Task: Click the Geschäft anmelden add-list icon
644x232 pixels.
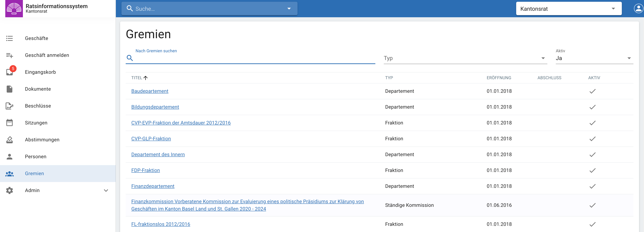Action: coord(10,55)
